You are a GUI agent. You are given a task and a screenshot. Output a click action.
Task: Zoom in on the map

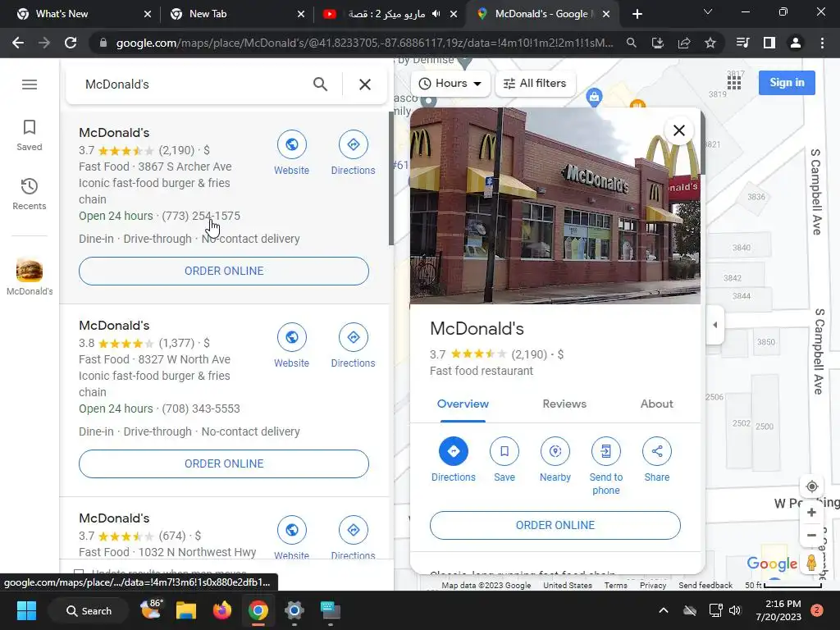(811, 513)
